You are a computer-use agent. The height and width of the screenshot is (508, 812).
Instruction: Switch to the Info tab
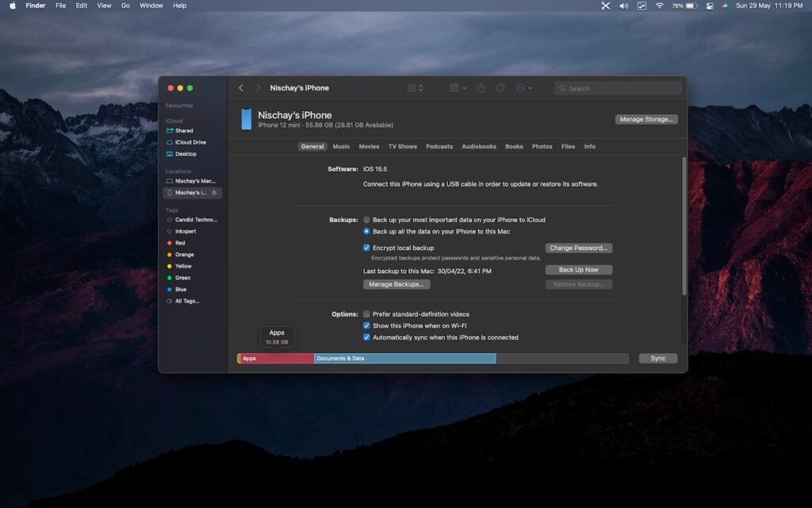pyautogui.click(x=590, y=147)
